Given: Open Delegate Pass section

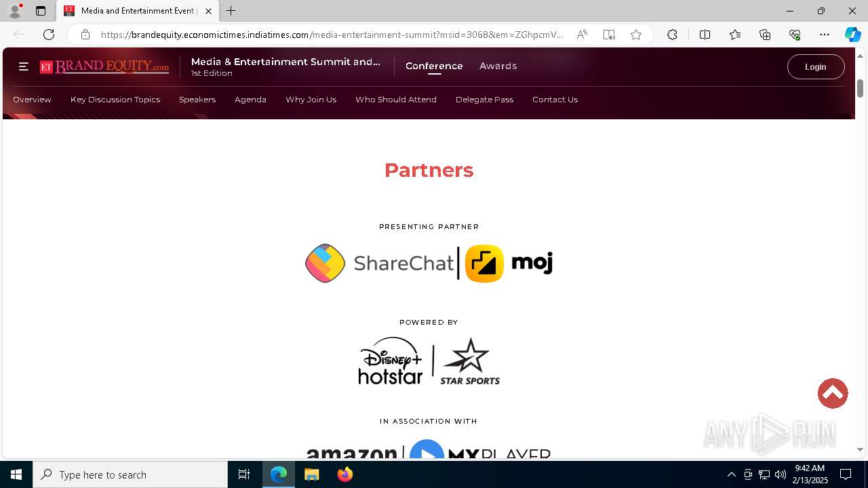Looking at the screenshot, I should point(484,100).
